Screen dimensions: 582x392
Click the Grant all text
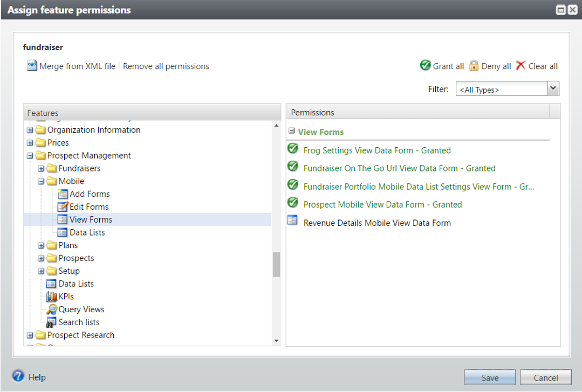[448, 66]
